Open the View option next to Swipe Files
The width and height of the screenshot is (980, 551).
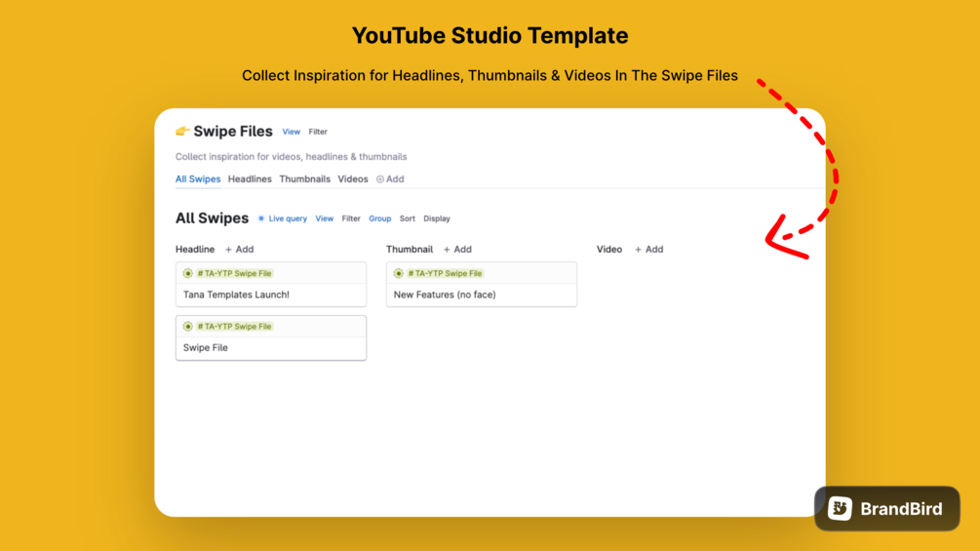(292, 132)
